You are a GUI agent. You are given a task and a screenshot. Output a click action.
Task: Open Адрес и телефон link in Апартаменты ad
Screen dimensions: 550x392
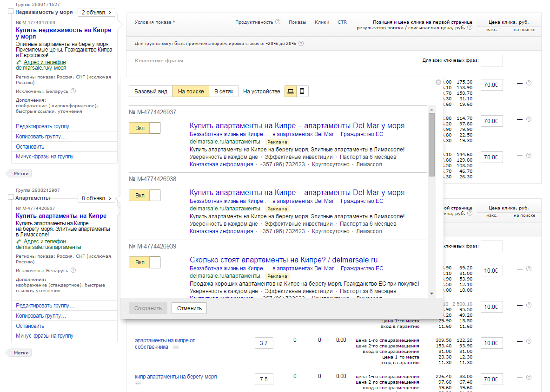[x=45, y=242]
